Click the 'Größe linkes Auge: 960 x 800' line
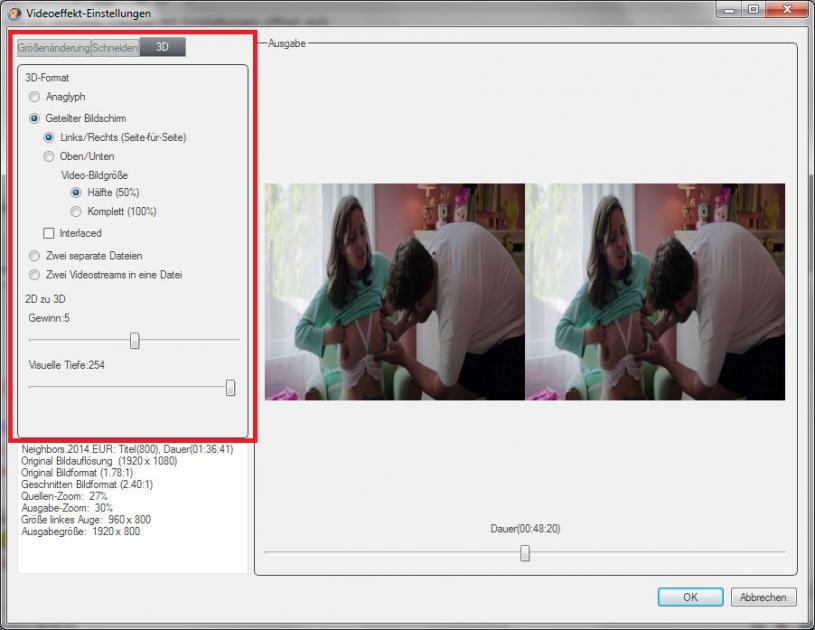The width and height of the screenshot is (815, 630). [86, 519]
